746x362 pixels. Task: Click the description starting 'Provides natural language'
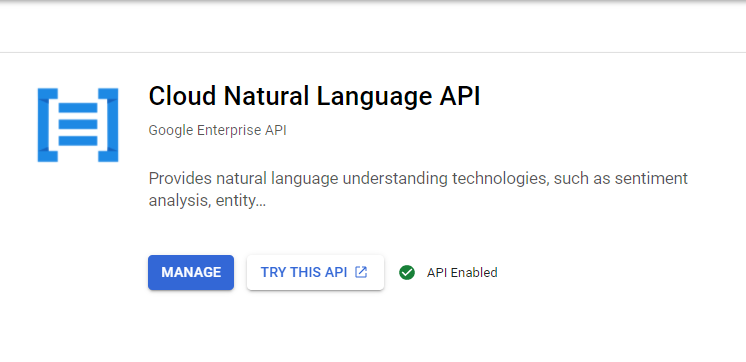click(418, 189)
